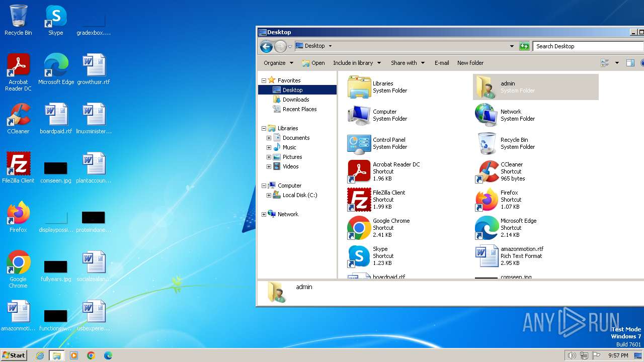Click the CCleaner desktop shortcut
Screen dimensions: 644x362
18,119
